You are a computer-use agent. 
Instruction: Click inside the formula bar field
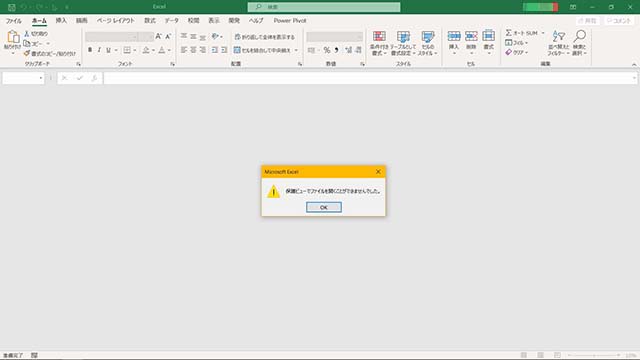click(370, 78)
